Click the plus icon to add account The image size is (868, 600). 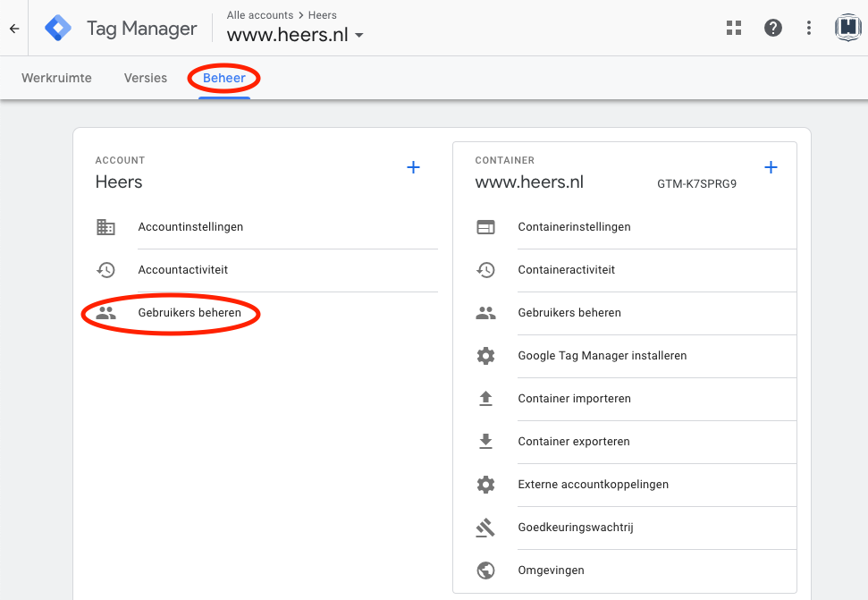click(414, 167)
